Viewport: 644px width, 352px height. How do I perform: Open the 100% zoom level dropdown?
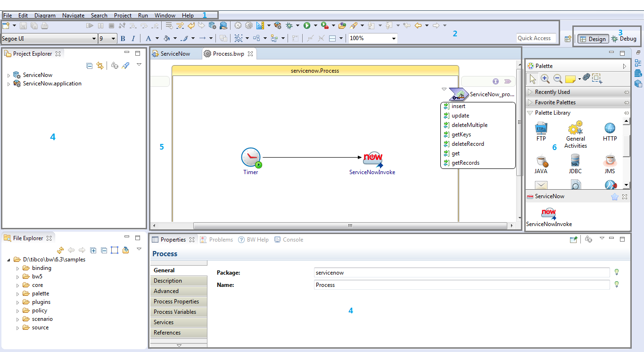[x=394, y=38]
